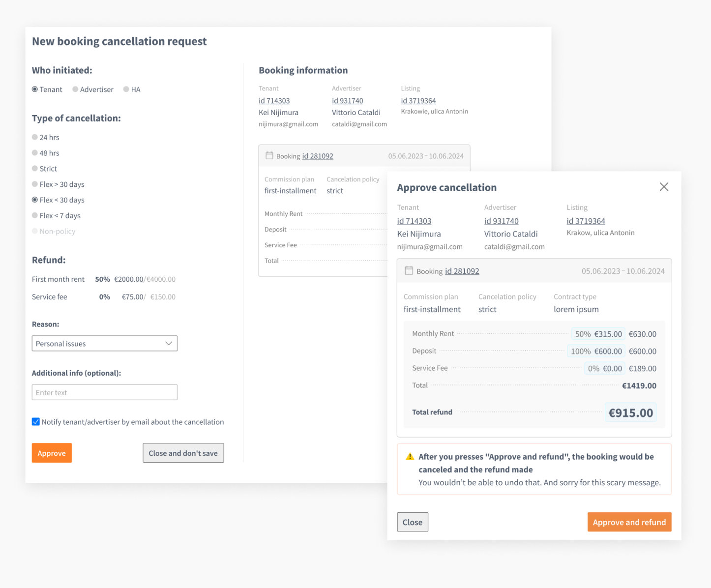Click the Additional info text field
This screenshot has width=711, height=588.
point(104,392)
